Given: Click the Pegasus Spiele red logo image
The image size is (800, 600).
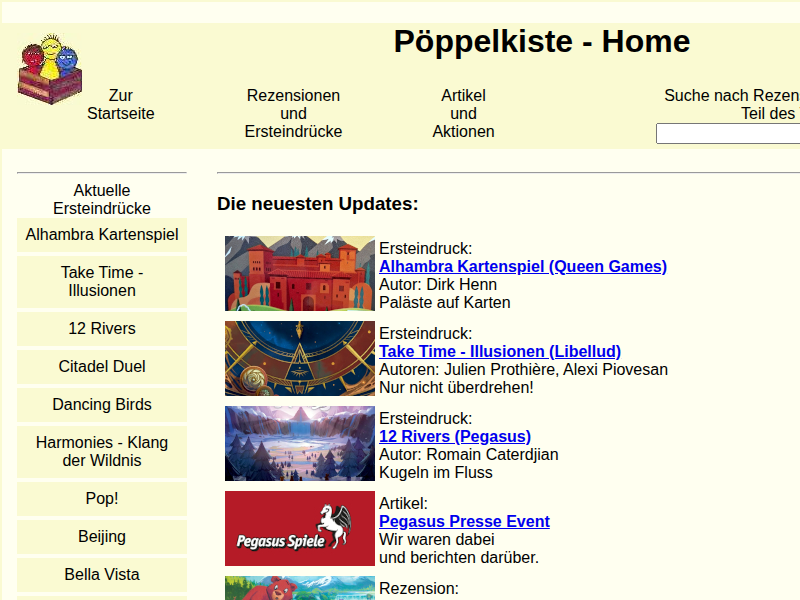Looking at the screenshot, I should tap(300, 529).
